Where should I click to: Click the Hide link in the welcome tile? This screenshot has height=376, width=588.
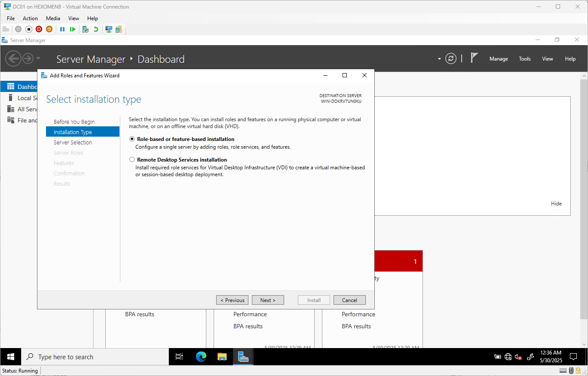[x=556, y=204]
